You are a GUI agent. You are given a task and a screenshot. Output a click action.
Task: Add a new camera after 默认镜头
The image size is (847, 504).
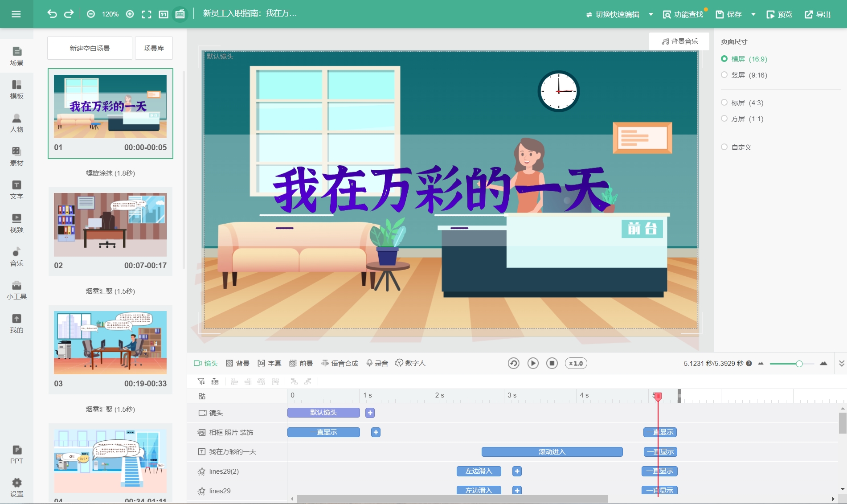point(370,413)
